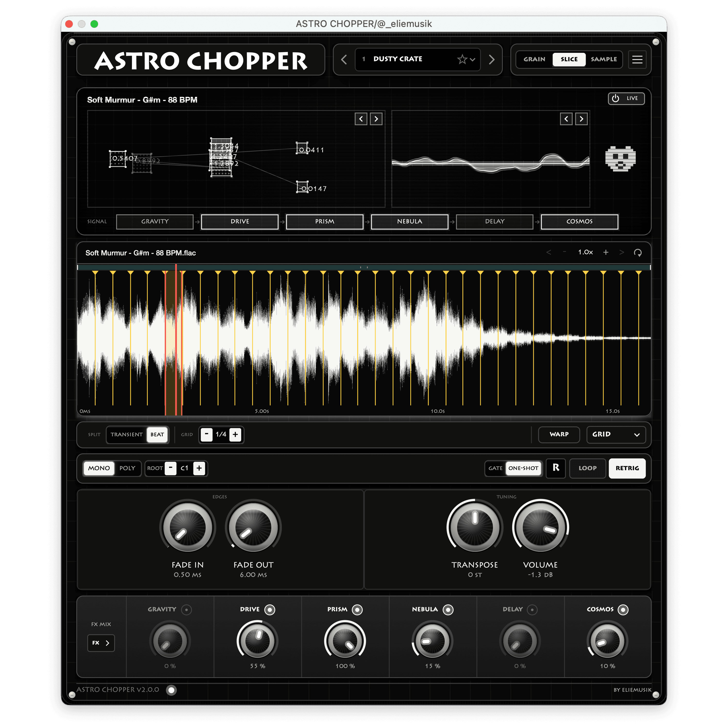Enable the Gravity effect power toggle
Image resolution: width=728 pixels, height=728 pixels.
point(187,610)
